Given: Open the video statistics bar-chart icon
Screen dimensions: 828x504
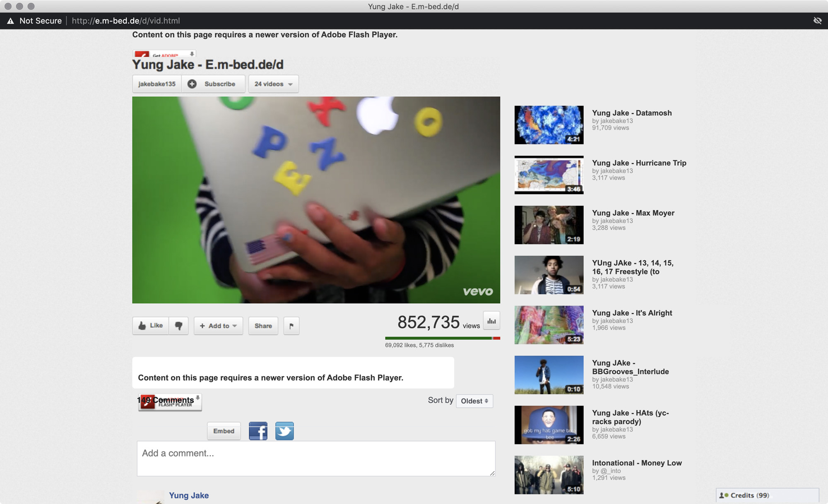Looking at the screenshot, I should point(491,321).
